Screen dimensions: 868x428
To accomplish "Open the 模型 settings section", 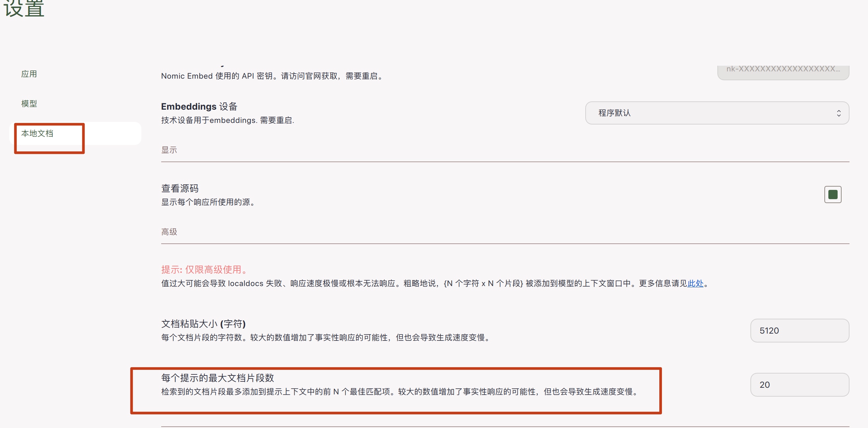I will point(29,103).
